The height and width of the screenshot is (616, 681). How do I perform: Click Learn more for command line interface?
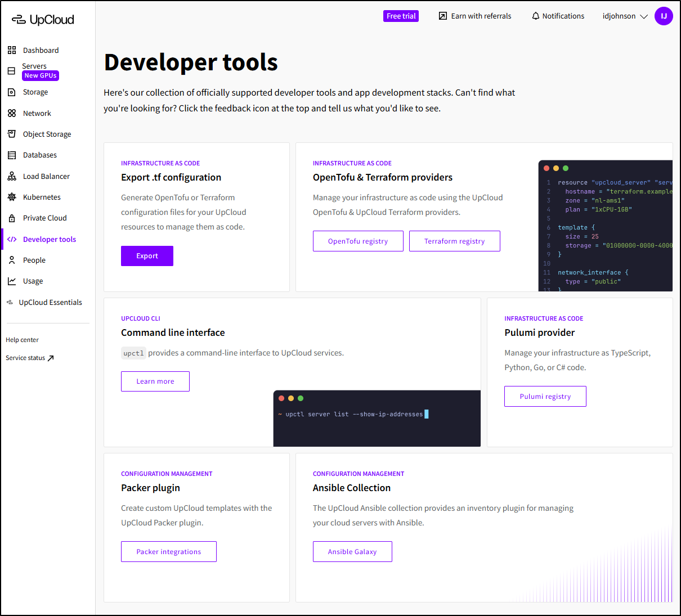tap(155, 381)
